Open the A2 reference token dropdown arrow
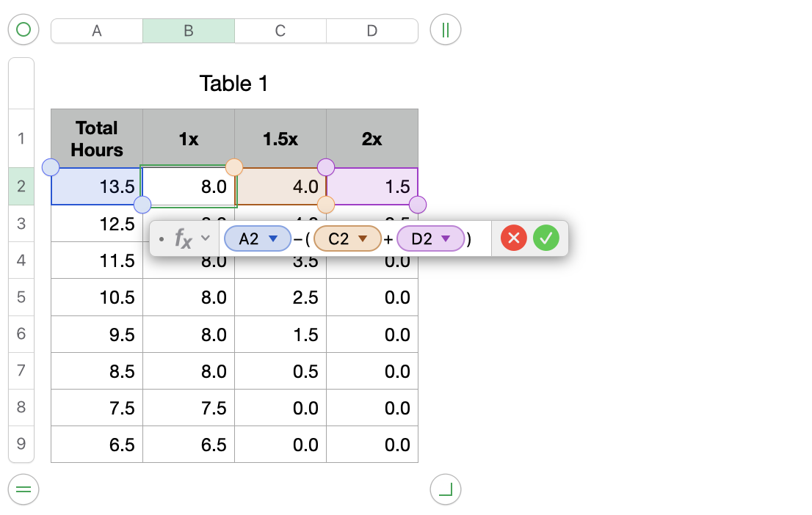The width and height of the screenshot is (812, 515). coord(273,238)
